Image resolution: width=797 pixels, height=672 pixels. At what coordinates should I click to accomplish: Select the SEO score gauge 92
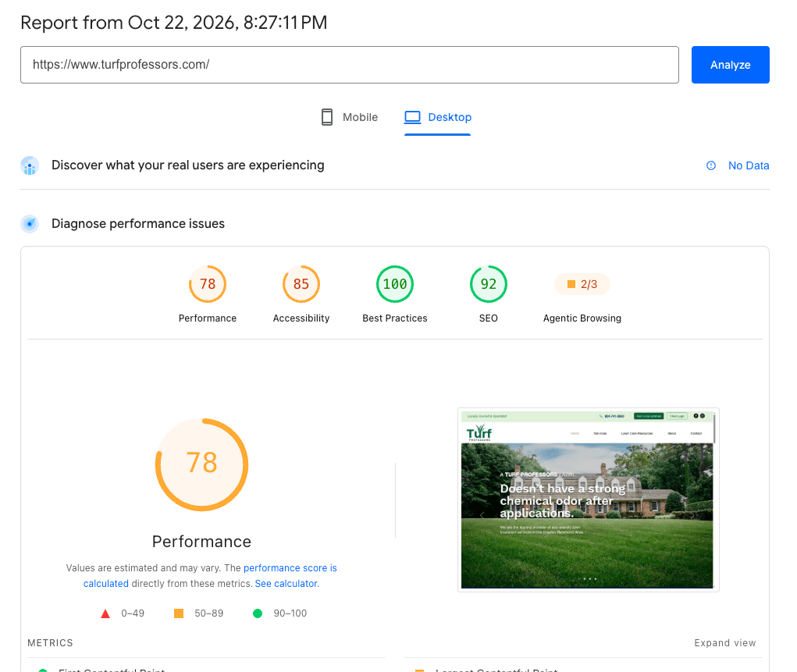489,284
